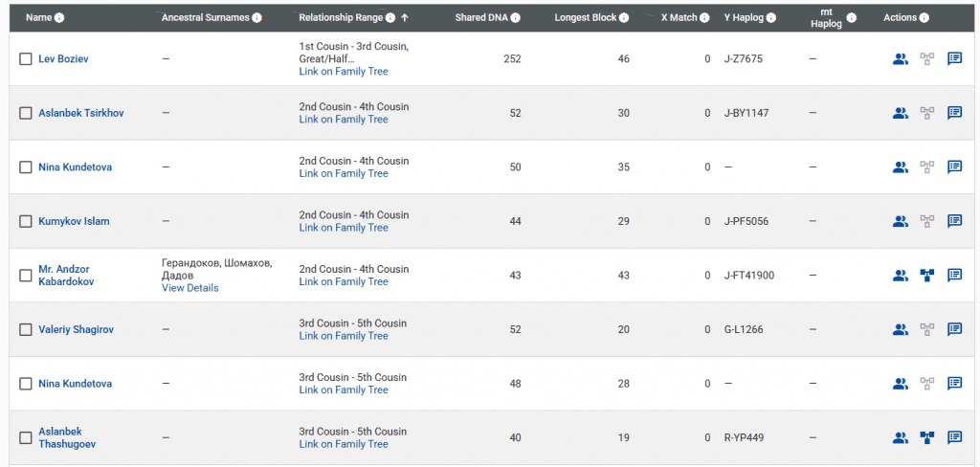Screen dimensions: 980x467
Task: Open notes icon for Aslanbek Tsirkhov
Action: [x=954, y=113]
